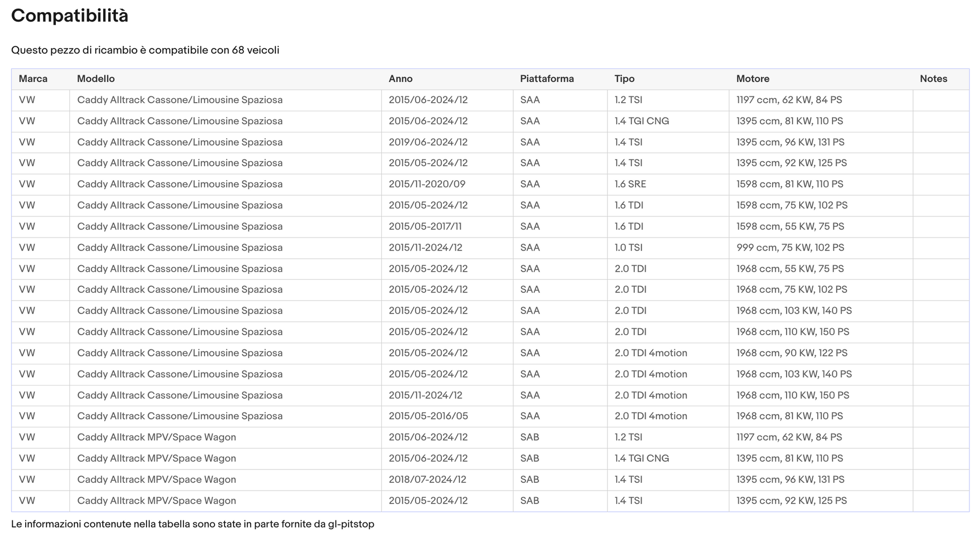Click the text stating 68 compatible vehicles
The height and width of the screenshot is (535, 980).
tap(145, 50)
